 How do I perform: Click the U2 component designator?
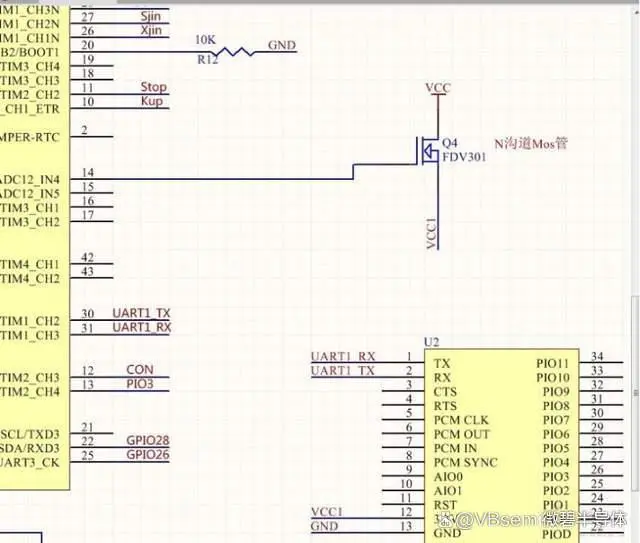pos(431,342)
